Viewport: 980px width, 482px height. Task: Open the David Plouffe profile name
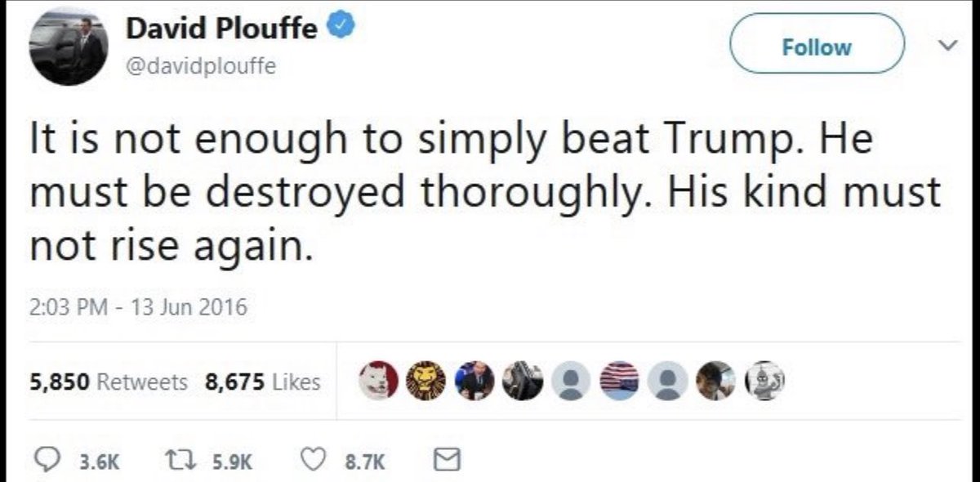(x=220, y=30)
